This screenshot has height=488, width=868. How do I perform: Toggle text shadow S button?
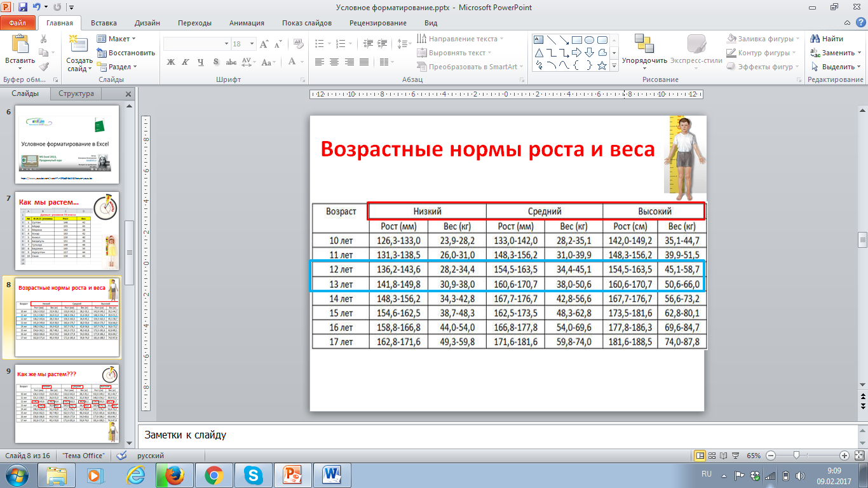click(216, 62)
